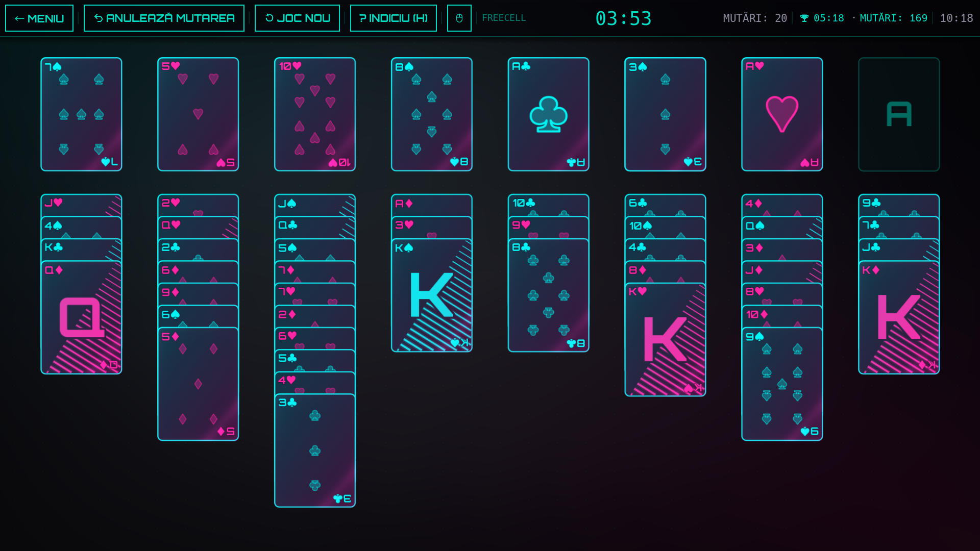The height and width of the screenshot is (551, 980).
Task: Click the 10 of clubs card
Action: point(549,205)
